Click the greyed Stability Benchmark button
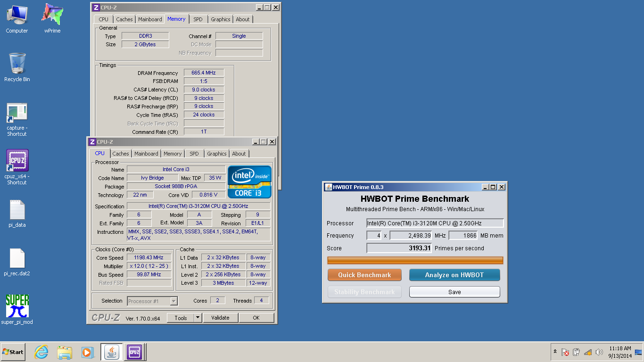The image size is (644, 362). 364,292
